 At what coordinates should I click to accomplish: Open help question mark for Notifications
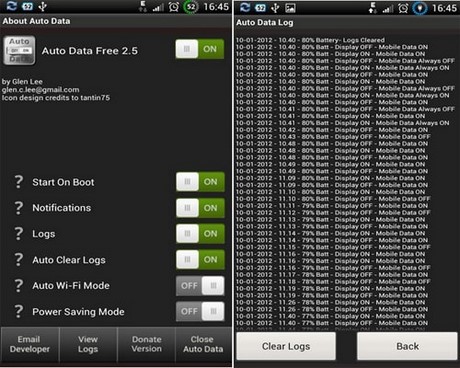(19, 208)
